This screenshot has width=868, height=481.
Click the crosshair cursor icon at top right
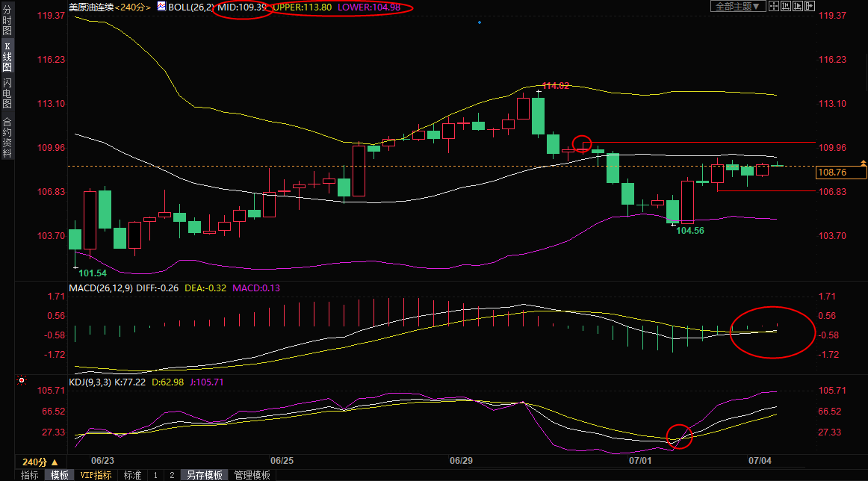click(x=772, y=7)
